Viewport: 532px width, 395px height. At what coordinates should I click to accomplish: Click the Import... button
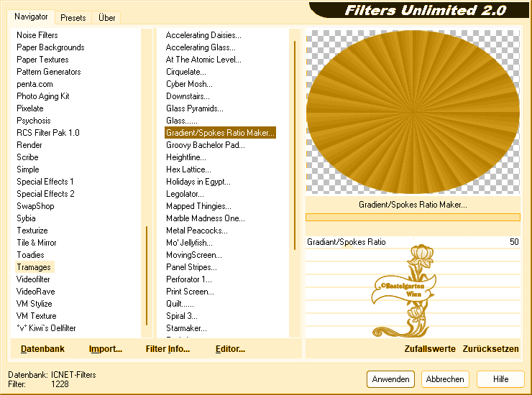tap(106, 349)
